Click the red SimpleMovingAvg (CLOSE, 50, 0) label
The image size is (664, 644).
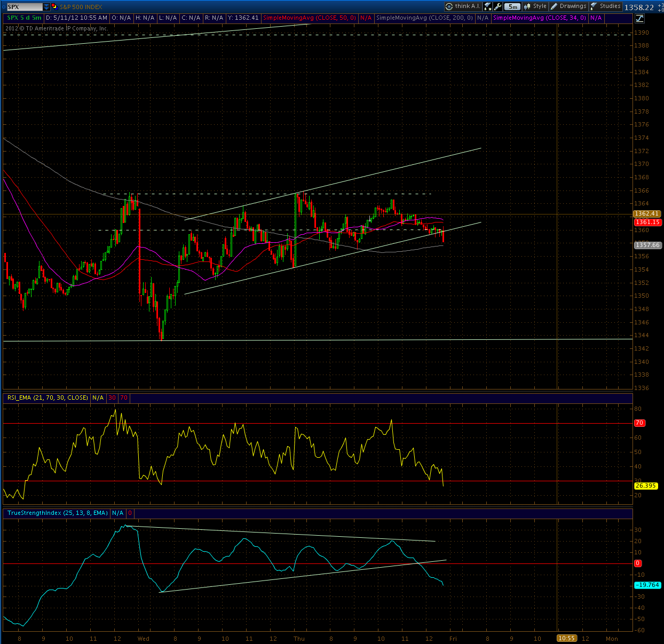pos(310,18)
